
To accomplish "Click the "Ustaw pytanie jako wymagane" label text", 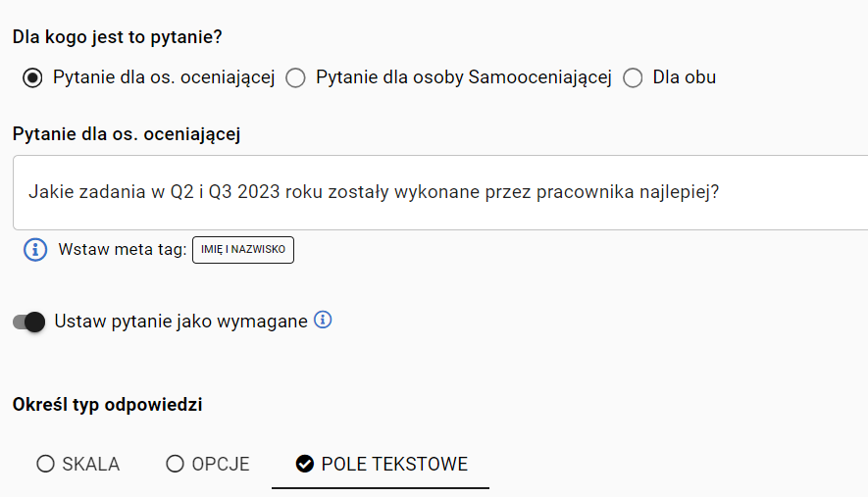I will (181, 322).
